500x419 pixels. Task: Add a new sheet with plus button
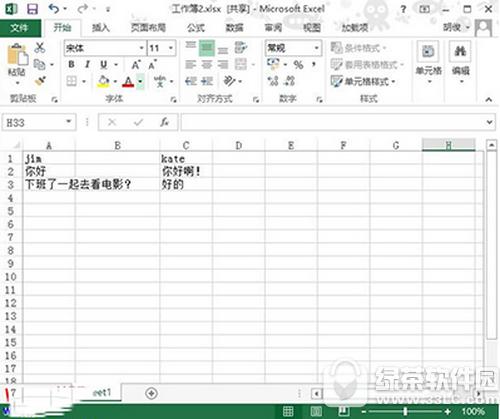151,393
